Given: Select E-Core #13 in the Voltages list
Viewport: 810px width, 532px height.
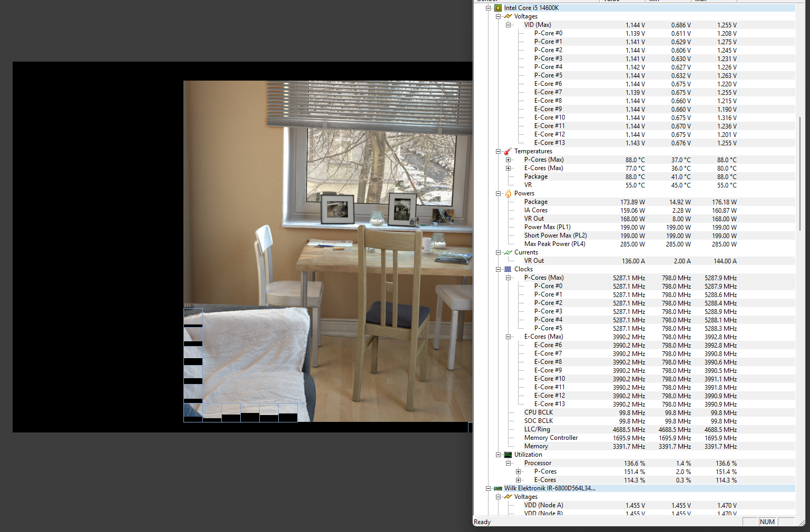Looking at the screenshot, I should point(635,143).
